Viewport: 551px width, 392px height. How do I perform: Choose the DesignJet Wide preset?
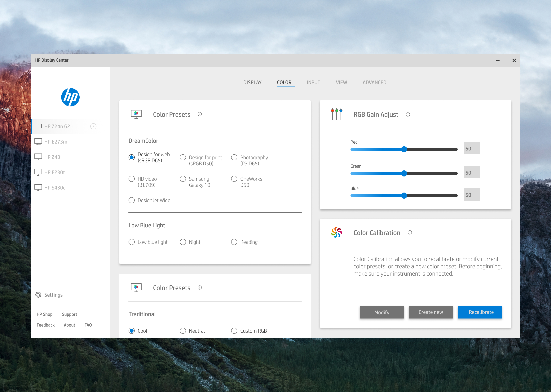pyautogui.click(x=131, y=200)
